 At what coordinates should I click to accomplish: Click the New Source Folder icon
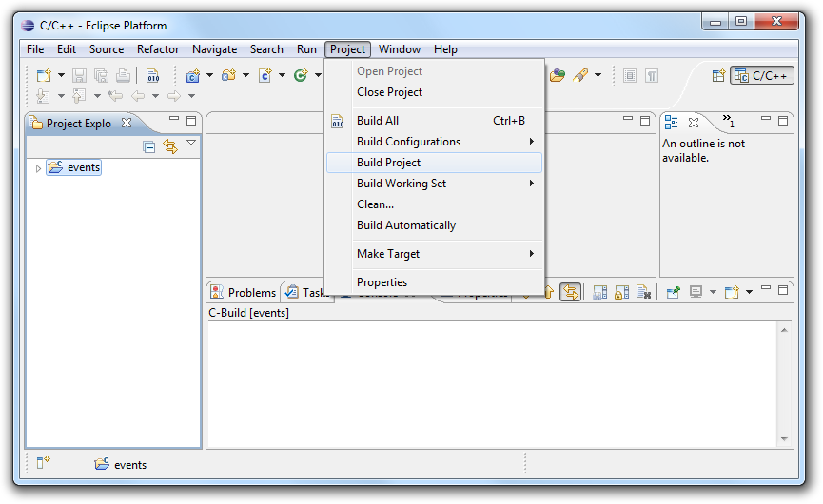click(229, 75)
